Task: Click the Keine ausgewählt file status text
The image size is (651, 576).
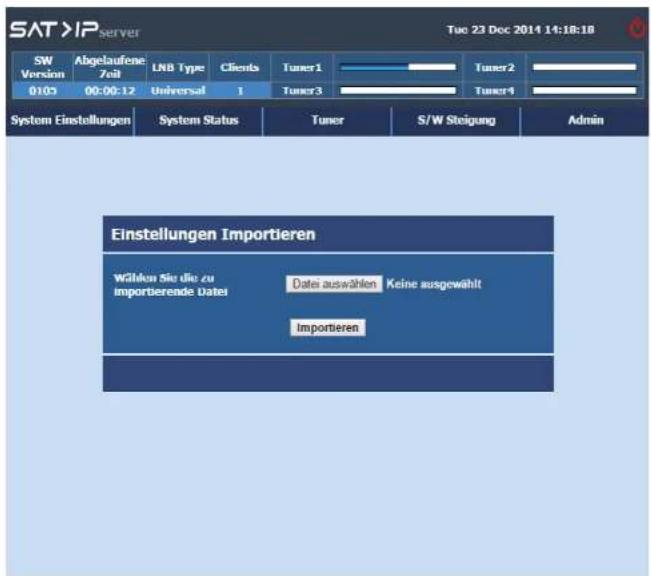Action: pyautogui.click(x=433, y=284)
